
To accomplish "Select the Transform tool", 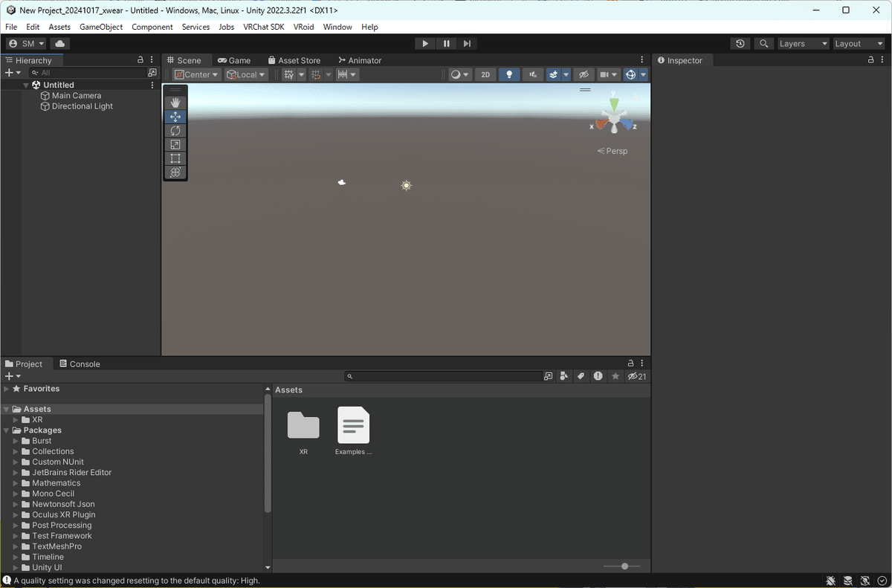I will tap(175, 172).
